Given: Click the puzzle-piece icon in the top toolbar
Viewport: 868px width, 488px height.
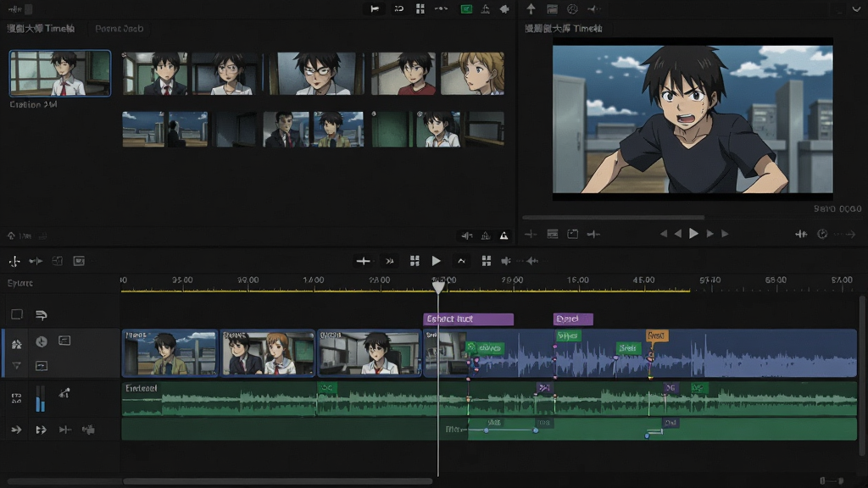Looking at the screenshot, I should coord(504,8).
